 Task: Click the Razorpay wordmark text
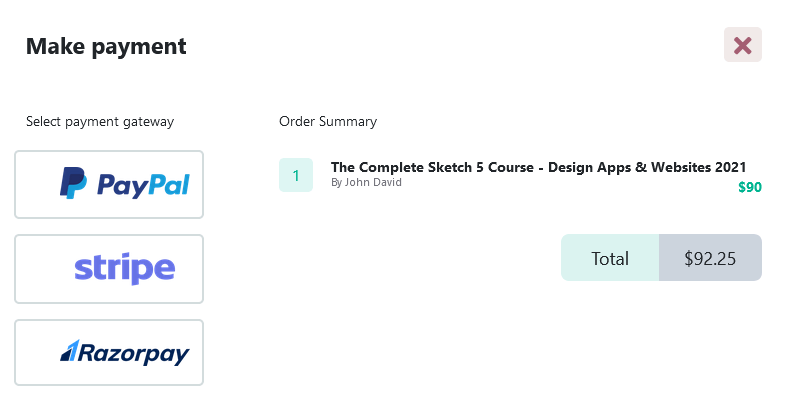[x=135, y=353]
